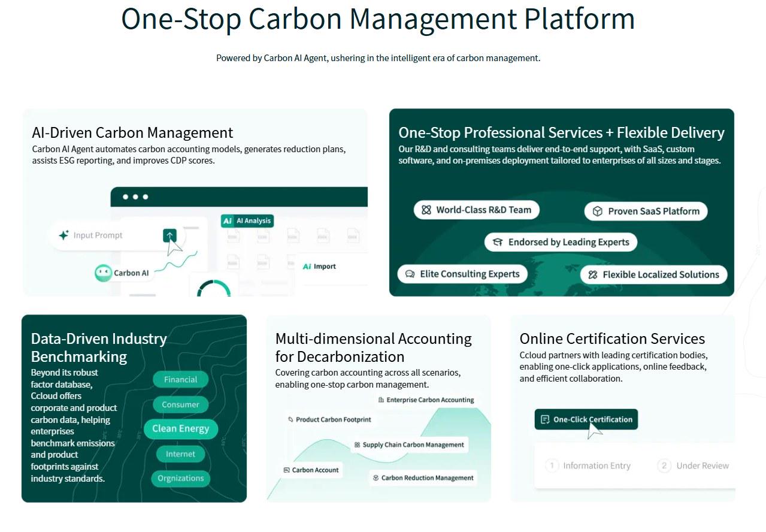The image size is (766, 532).
Task: Click the World-Class R&D Team pill
Action: pos(477,210)
